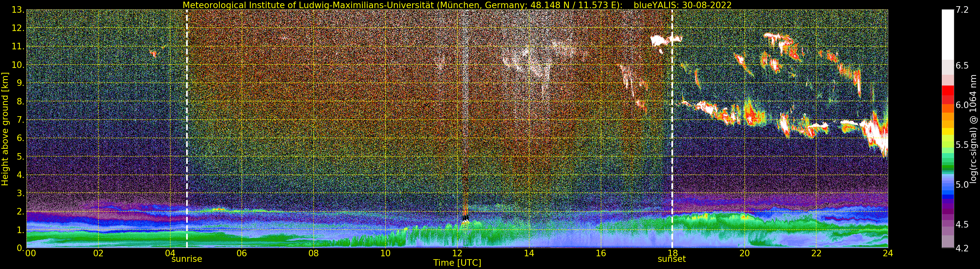Click the 'log(rc-signal) @ 1064 nm' colorbar label
980x269 pixels.
[973, 129]
